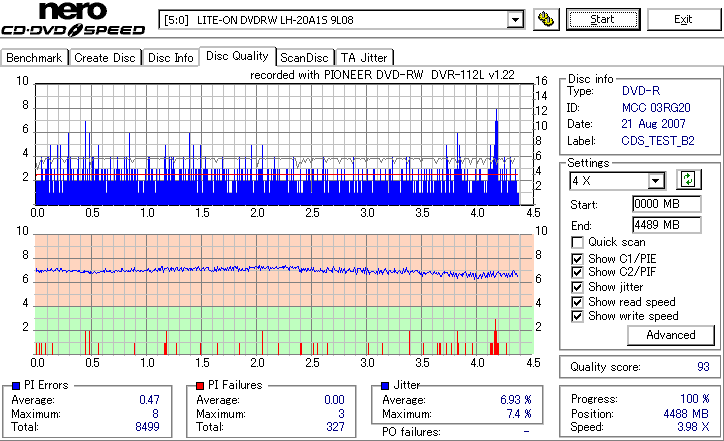
Task: Click the Progress value 100 %
Action: click(695, 399)
